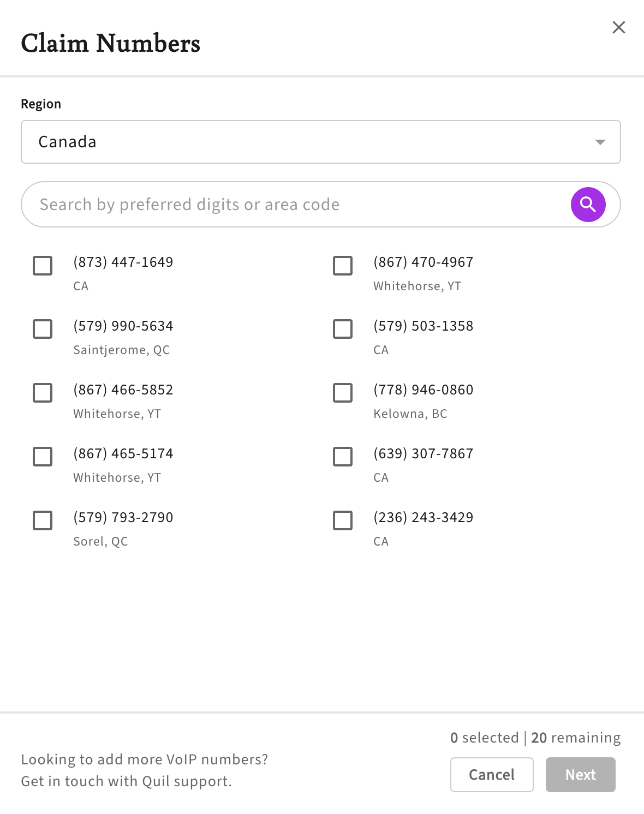Enable checkbox for (867) 465-5174
Image resolution: width=644 pixels, height=814 pixels.
[x=43, y=457]
